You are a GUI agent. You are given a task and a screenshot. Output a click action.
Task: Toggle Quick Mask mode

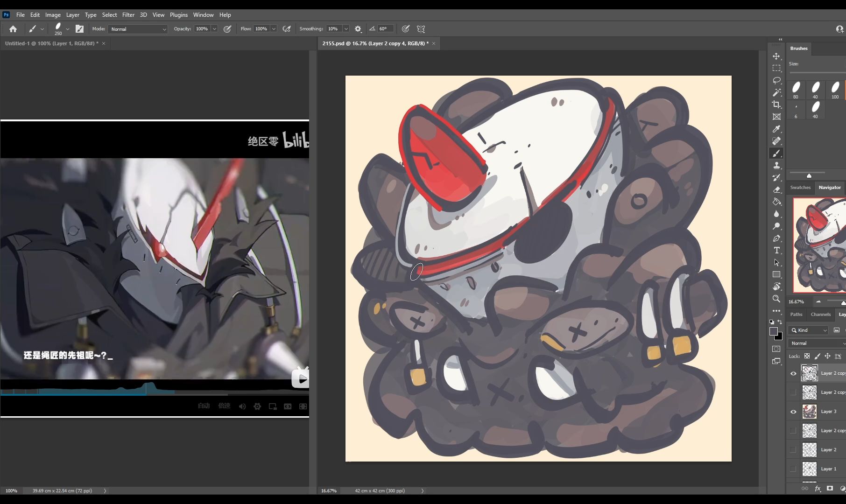(x=776, y=349)
